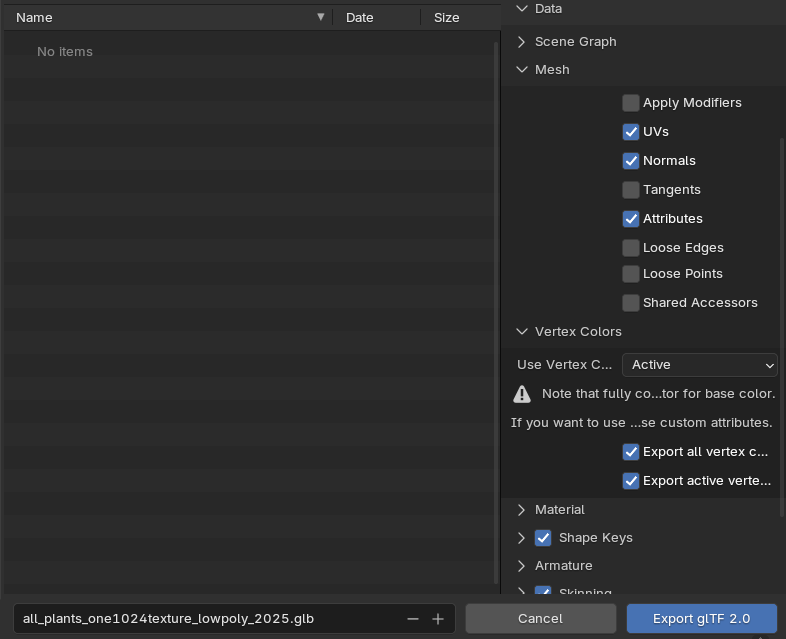Uncheck the UVs checkbox

point(631,132)
